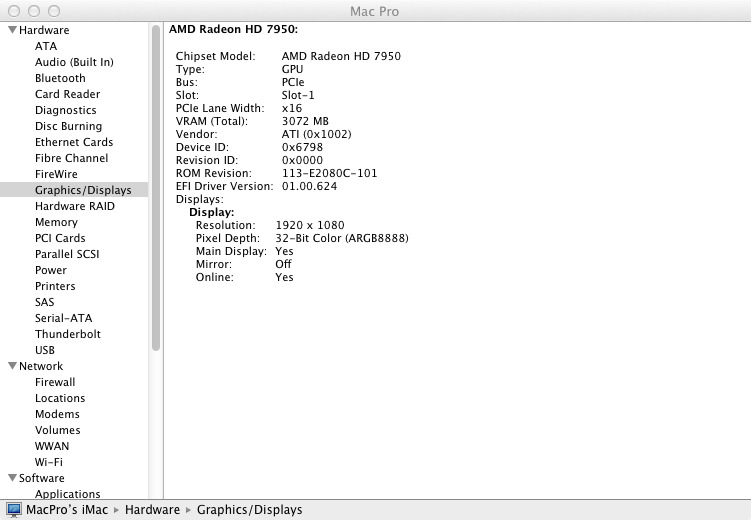Select Wi-Fi under Network
This screenshot has width=751, height=520.
click(x=49, y=462)
